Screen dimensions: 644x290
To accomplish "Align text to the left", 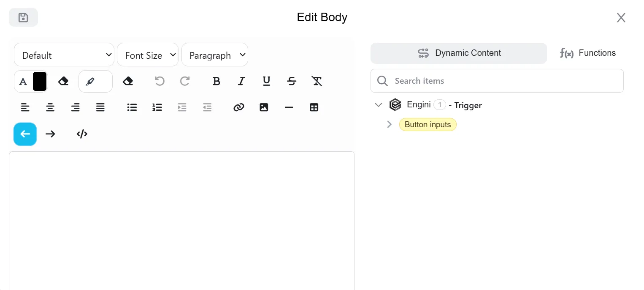I will (25, 108).
